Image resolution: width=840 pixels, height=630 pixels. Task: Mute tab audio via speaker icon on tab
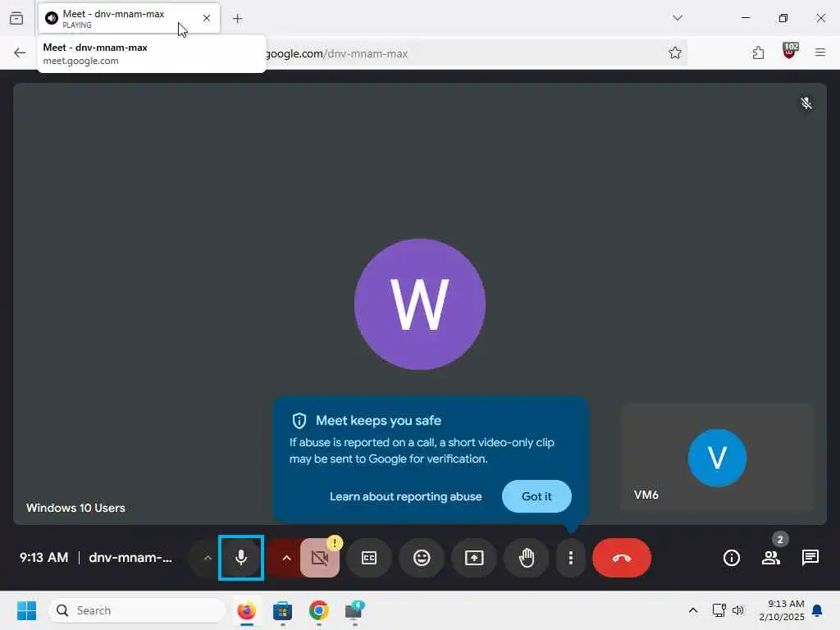coord(52,18)
